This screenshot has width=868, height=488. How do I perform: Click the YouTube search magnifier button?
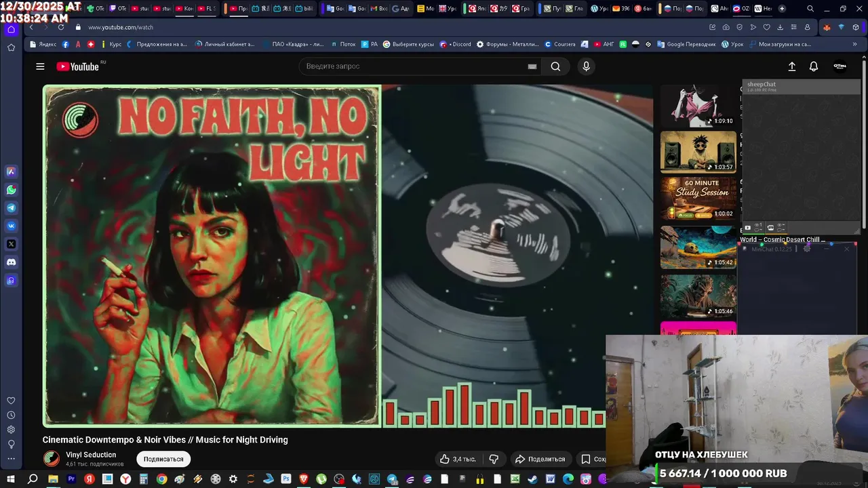[x=555, y=66]
